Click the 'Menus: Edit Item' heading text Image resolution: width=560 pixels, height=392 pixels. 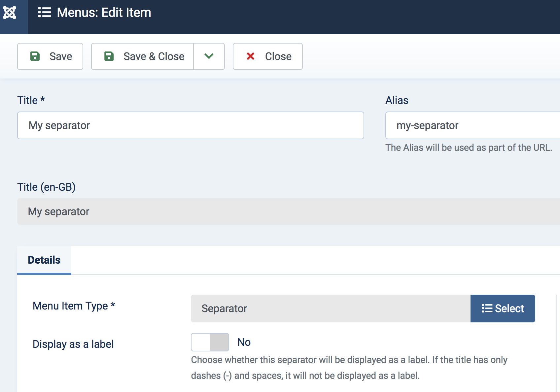coord(104,13)
